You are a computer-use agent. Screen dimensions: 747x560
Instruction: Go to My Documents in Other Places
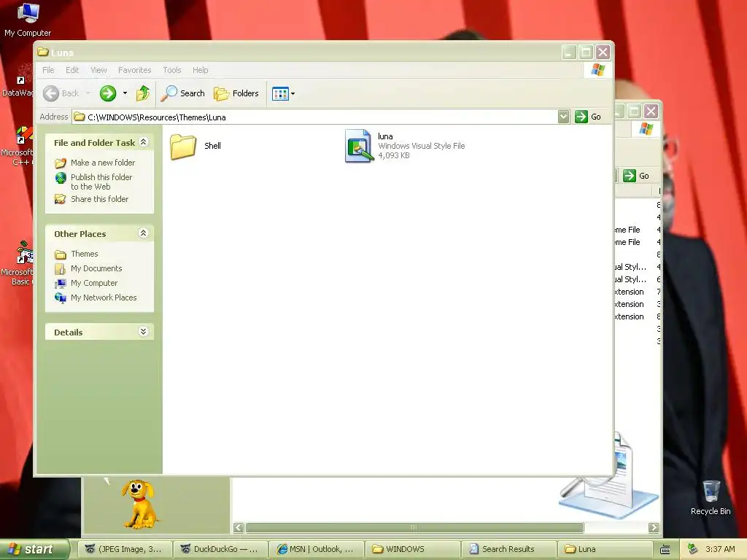coord(96,268)
